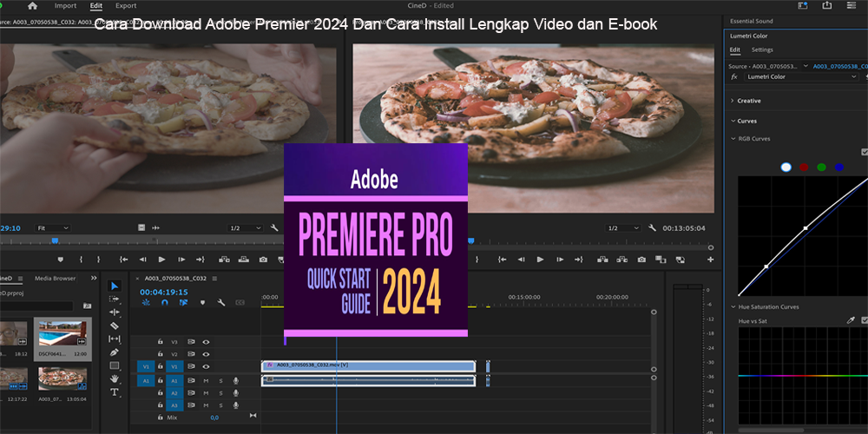The width and height of the screenshot is (868, 434).
Task: Play the Source Monitor clip
Action: (161, 259)
